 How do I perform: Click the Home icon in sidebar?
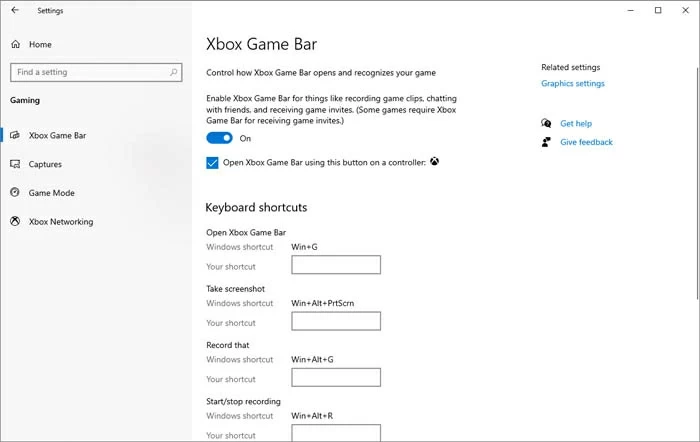(15, 44)
